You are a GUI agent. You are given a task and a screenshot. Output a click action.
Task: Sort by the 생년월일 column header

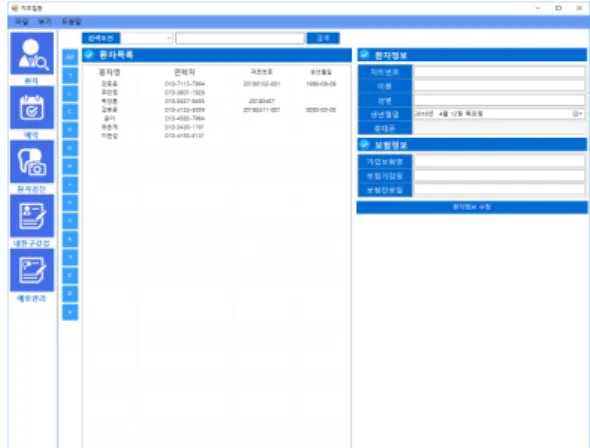coord(321,72)
